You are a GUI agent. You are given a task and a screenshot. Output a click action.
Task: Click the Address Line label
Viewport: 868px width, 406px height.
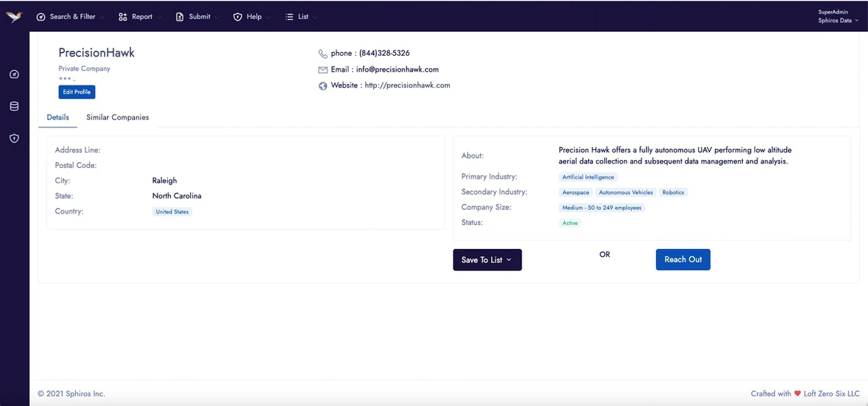[77, 150]
